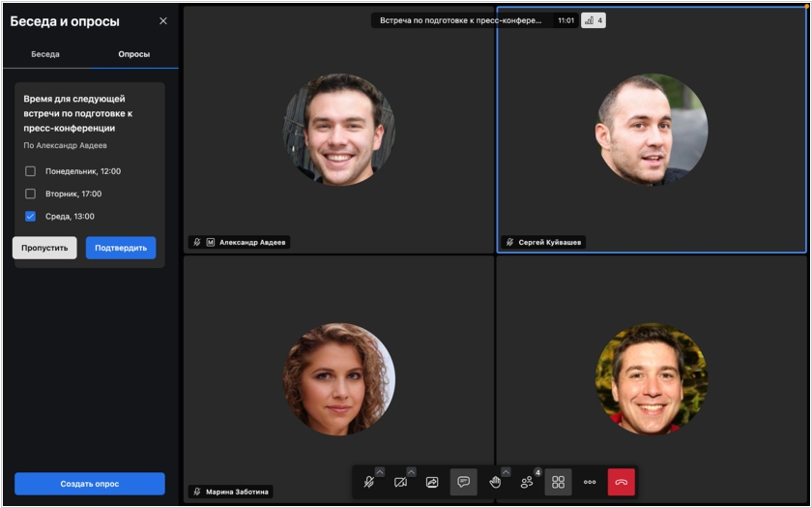
Task: Click muted mic icon beside Марина Заботина
Action: tap(197, 492)
